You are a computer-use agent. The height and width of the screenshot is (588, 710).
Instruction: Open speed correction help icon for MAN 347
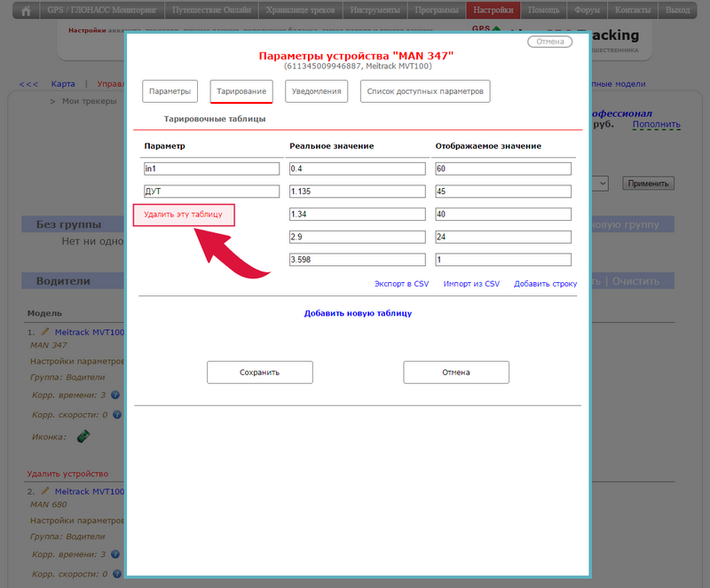click(x=115, y=414)
